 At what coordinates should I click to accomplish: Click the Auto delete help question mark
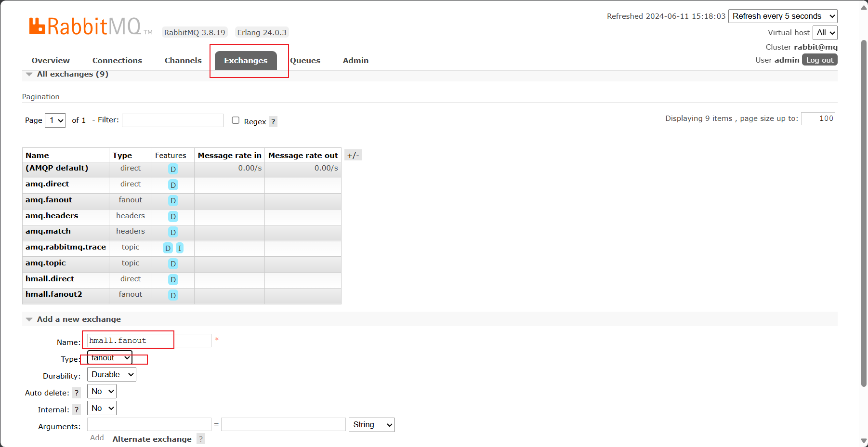77,393
